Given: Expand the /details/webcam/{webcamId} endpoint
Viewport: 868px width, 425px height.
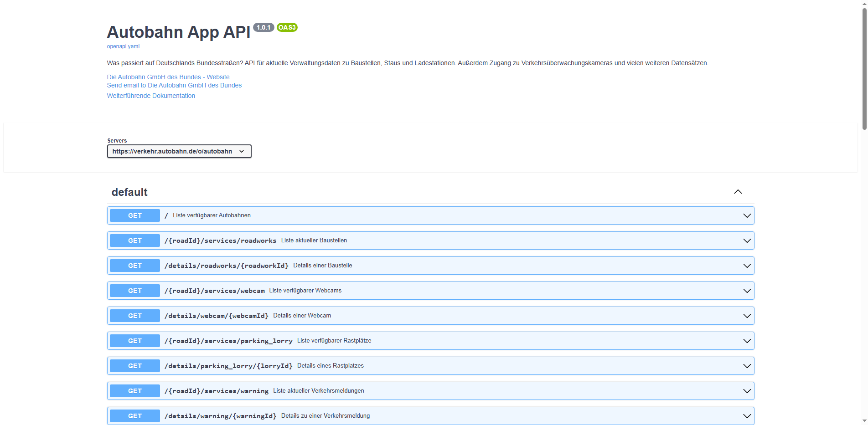Looking at the screenshot, I should click(x=747, y=315).
